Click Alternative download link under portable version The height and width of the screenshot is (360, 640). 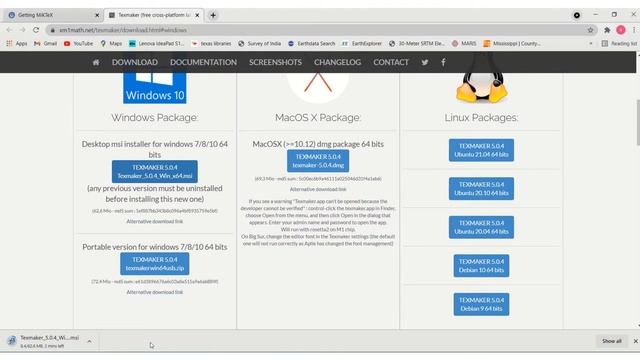(155, 292)
